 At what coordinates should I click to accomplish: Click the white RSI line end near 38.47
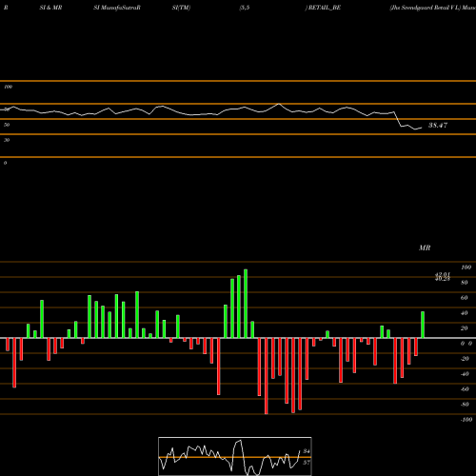(421, 128)
